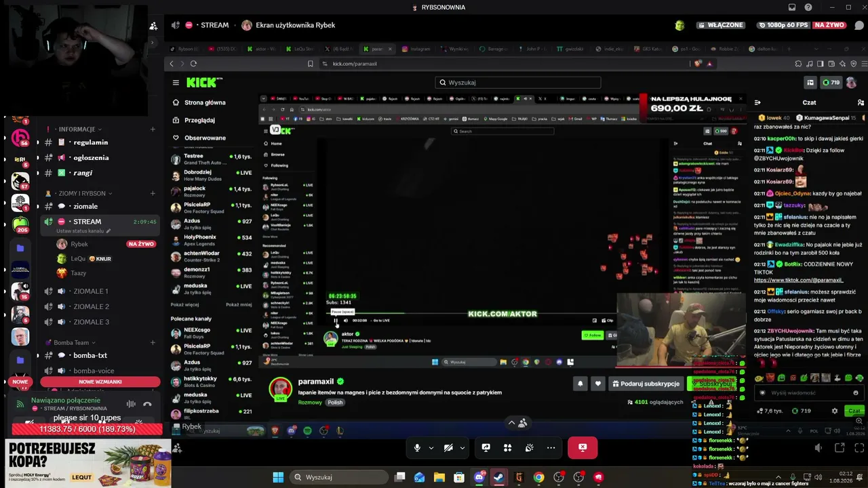Click Podaruj subskrypcje button
Screen dimensions: 868x488
[x=646, y=384]
